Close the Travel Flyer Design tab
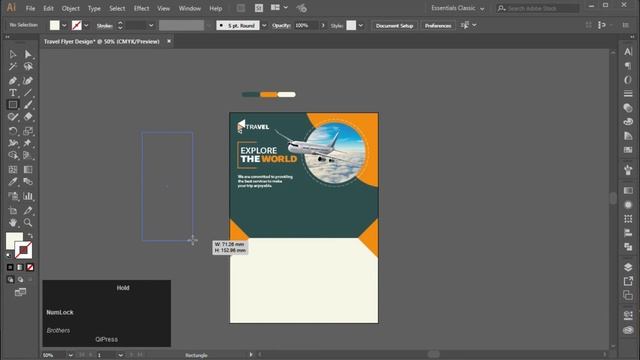 click(169, 41)
